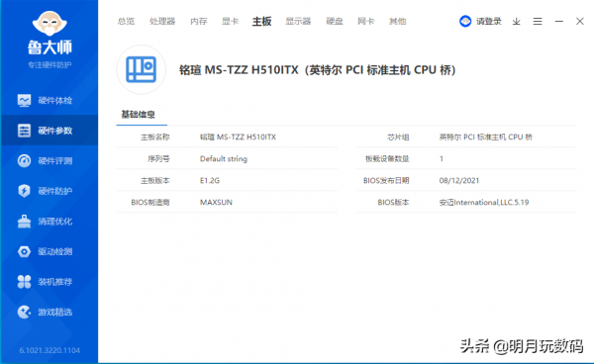Click the 硬件参数 list icon
This screenshot has height=364, width=594.
click(24, 131)
